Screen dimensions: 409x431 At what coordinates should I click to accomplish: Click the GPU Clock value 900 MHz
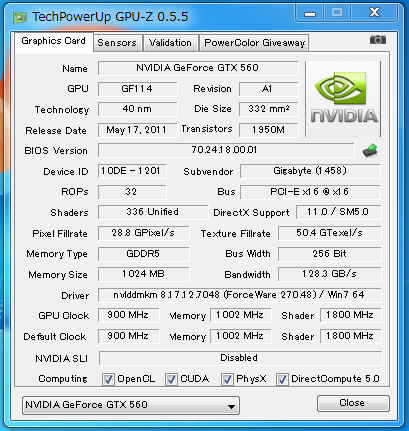click(x=128, y=315)
